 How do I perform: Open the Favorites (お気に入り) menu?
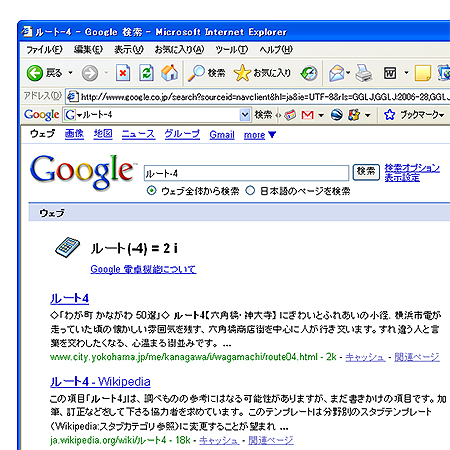179,50
